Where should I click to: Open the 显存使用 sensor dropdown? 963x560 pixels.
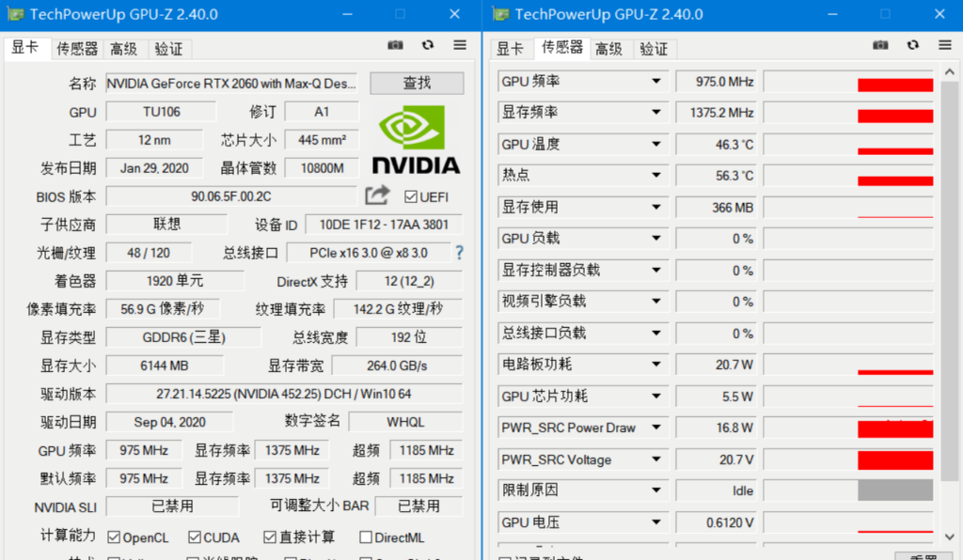pos(655,208)
